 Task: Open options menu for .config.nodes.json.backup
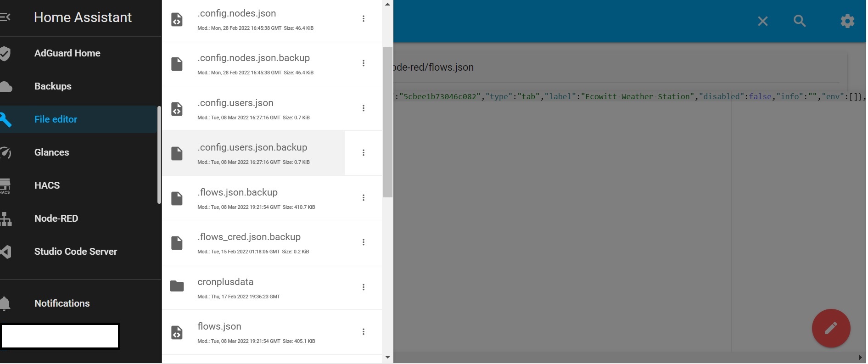(364, 63)
